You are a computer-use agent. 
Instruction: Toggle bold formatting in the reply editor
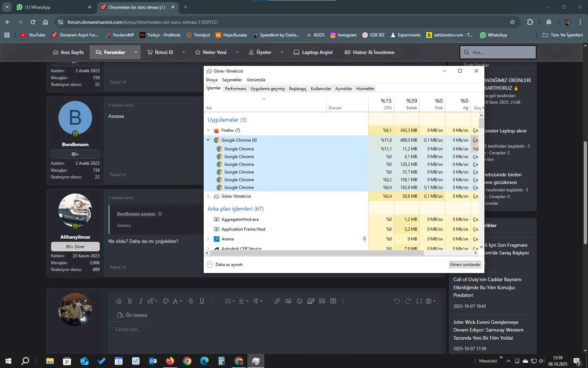click(130, 301)
